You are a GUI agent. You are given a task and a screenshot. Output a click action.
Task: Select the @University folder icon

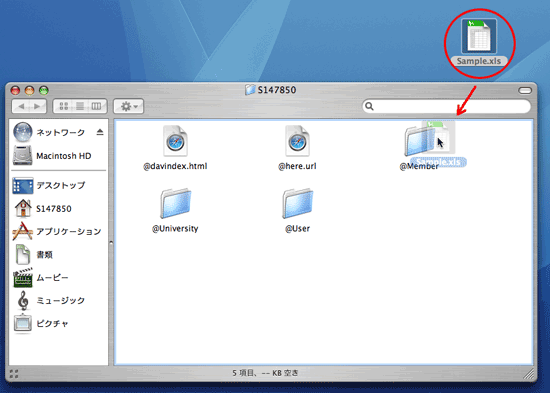pos(175,204)
